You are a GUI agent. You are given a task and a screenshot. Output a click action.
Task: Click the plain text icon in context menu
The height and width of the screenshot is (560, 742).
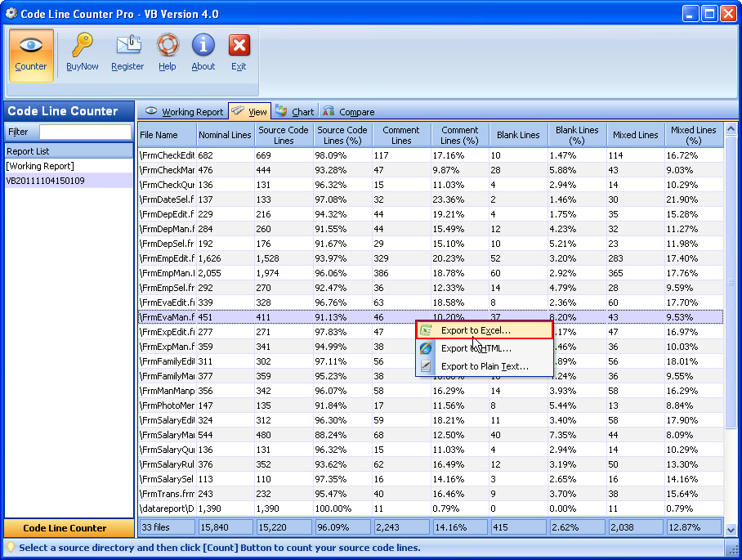(x=426, y=366)
